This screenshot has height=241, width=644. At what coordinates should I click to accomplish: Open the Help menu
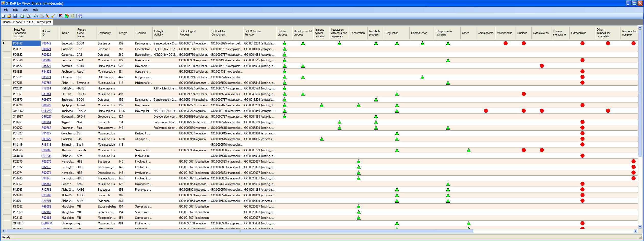click(36, 10)
